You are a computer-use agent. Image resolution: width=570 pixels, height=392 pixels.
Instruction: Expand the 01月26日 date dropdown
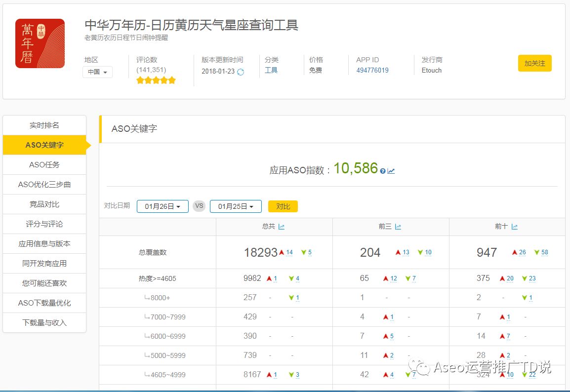[163, 206]
